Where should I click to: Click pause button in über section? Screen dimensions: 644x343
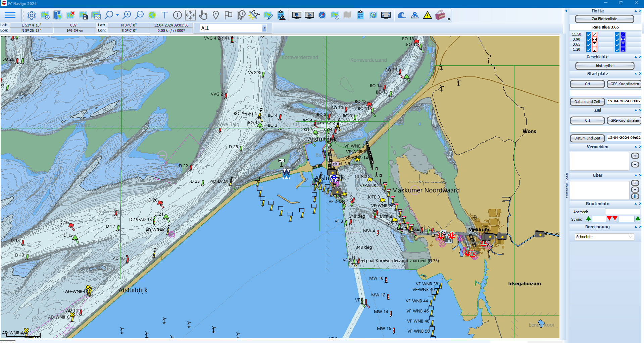point(635,196)
